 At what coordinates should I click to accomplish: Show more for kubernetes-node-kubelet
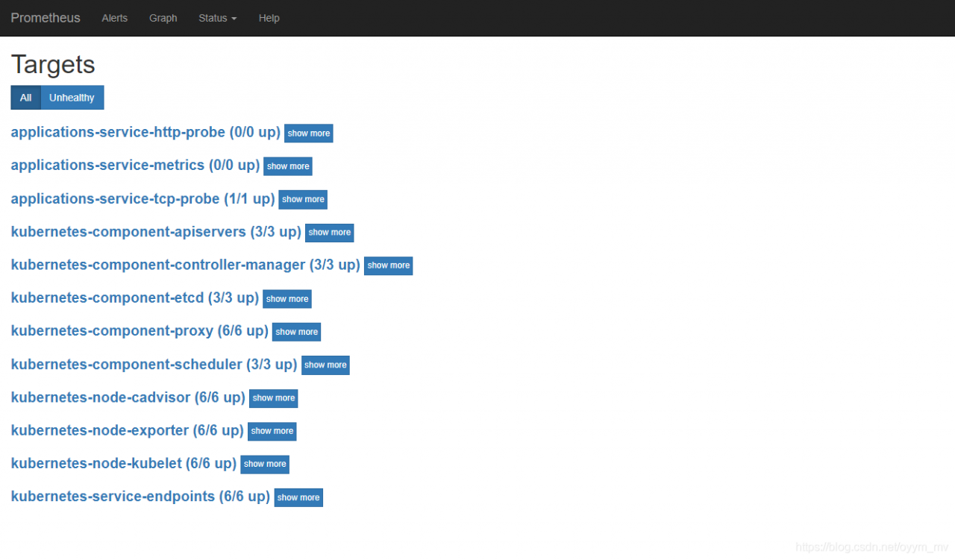tap(265, 464)
